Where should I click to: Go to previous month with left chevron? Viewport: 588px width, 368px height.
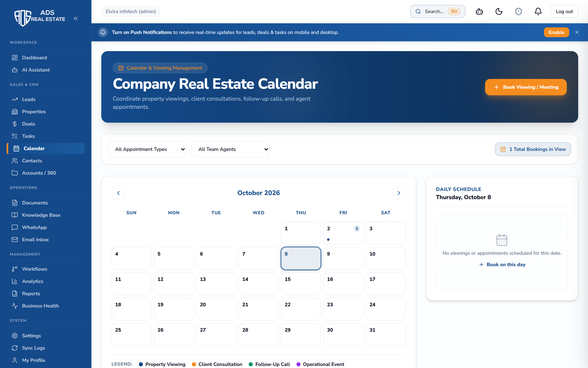118,193
